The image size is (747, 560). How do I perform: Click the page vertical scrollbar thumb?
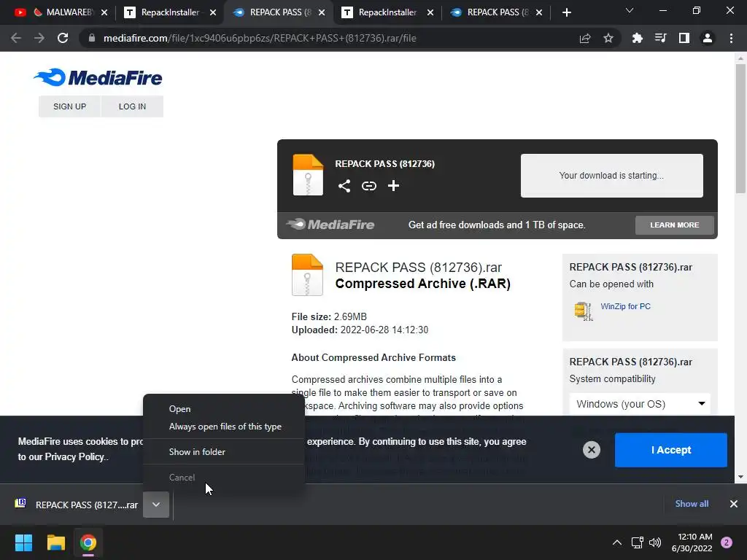(x=740, y=128)
